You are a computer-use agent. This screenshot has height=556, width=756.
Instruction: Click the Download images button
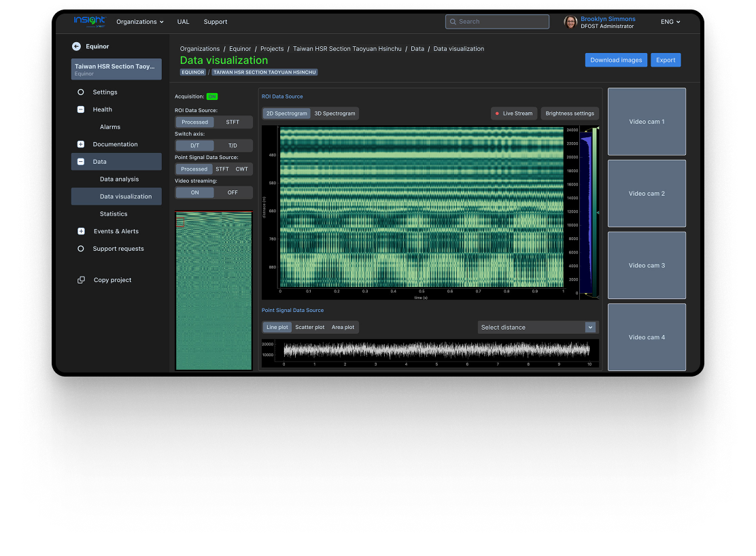coord(616,60)
